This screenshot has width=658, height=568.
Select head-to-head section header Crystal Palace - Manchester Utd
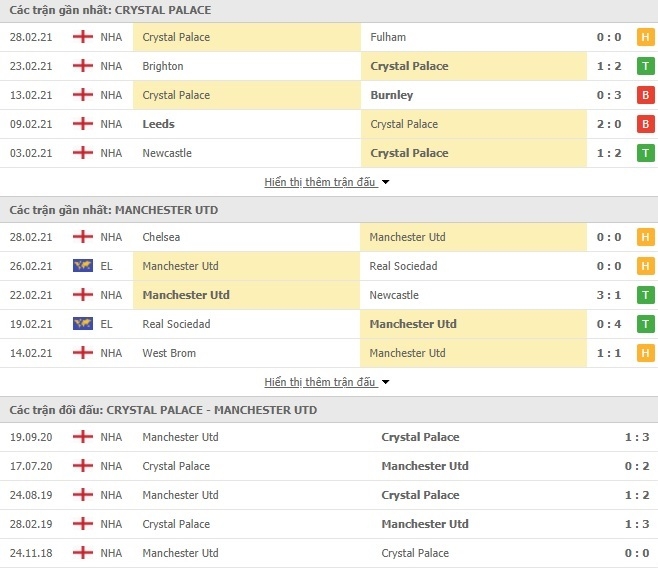pos(163,410)
